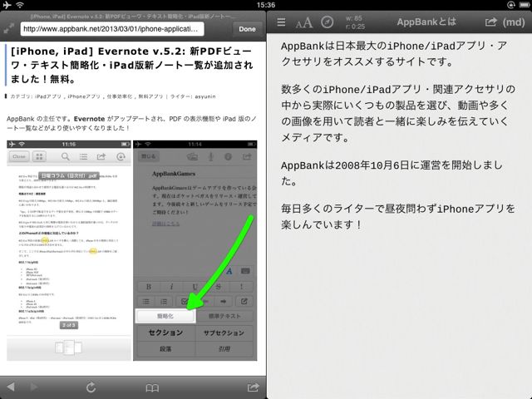Tap rotation lock icon in status bar

tap(510, 5)
